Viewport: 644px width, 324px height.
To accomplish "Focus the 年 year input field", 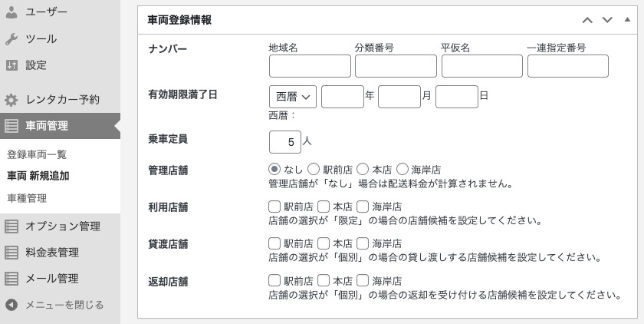I will 343,97.
